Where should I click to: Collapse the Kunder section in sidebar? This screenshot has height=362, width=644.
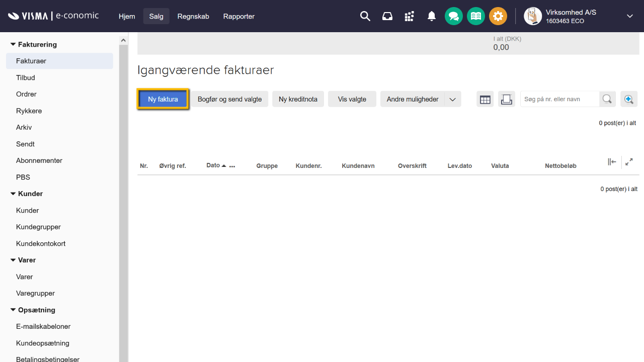pos(13,194)
